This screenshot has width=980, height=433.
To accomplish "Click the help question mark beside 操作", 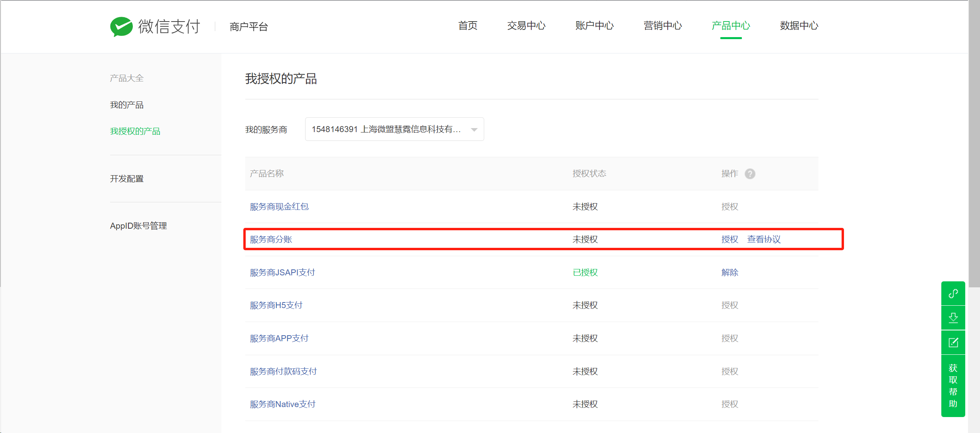I will pos(750,174).
